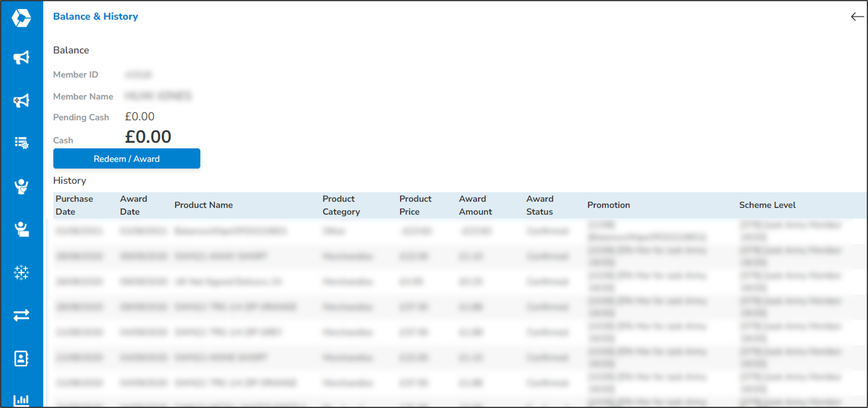This screenshot has width=868, height=408.
Task: Open the contact card icon in sidebar
Action: pyautogui.click(x=21, y=359)
